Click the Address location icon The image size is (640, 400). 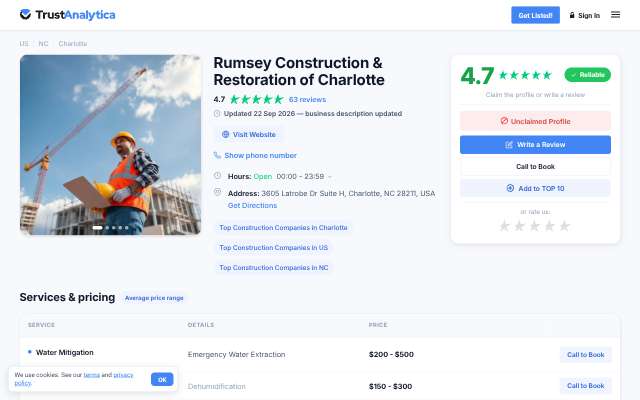[218, 192]
